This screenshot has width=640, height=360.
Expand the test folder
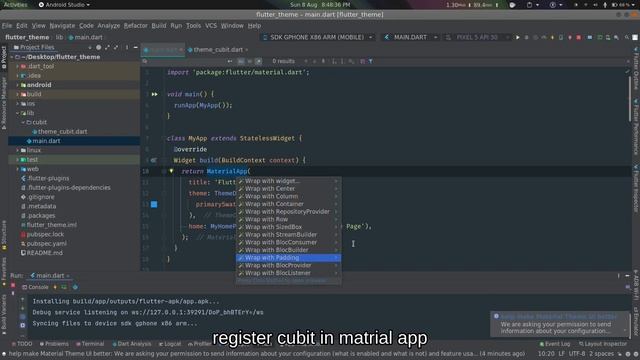[x=18, y=160]
